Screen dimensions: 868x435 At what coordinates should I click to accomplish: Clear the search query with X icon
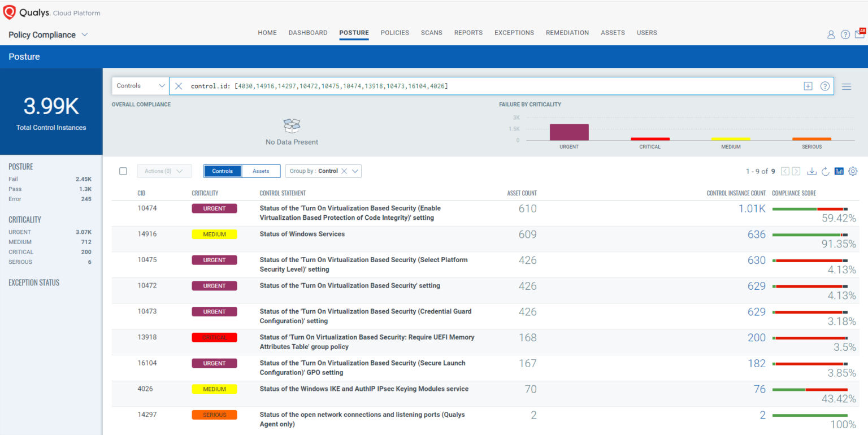(x=178, y=86)
